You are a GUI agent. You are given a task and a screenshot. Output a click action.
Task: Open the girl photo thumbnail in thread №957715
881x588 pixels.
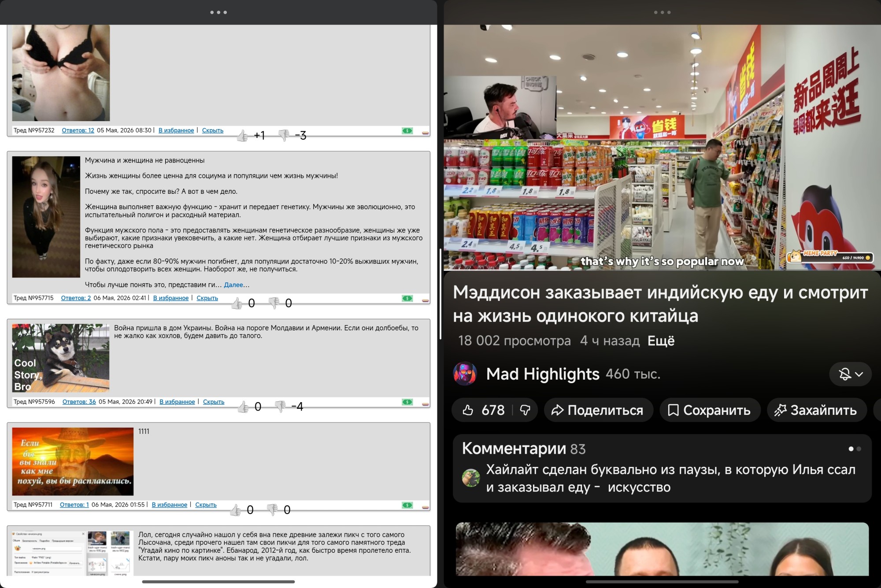pyautogui.click(x=46, y=217)
